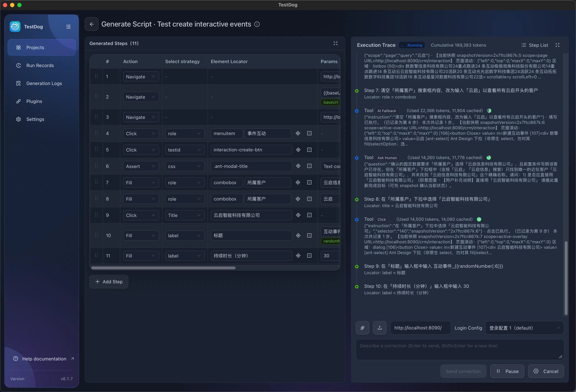
Task: Open the Help documentation link
Action: pos(44,359)
